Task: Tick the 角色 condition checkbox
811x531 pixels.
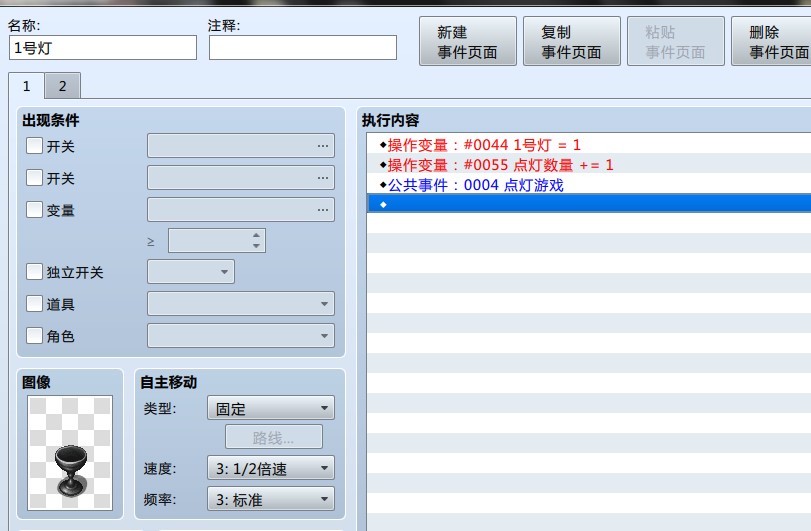Action: 34,336
